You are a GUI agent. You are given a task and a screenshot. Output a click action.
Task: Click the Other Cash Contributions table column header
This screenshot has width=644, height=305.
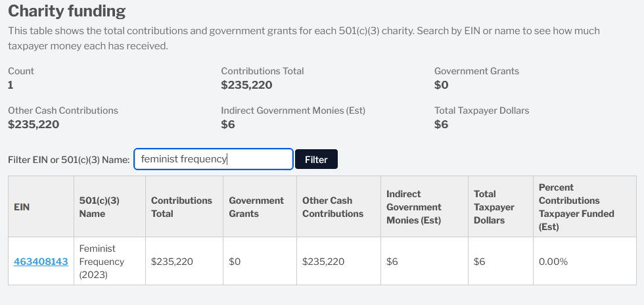pos(333,207)
